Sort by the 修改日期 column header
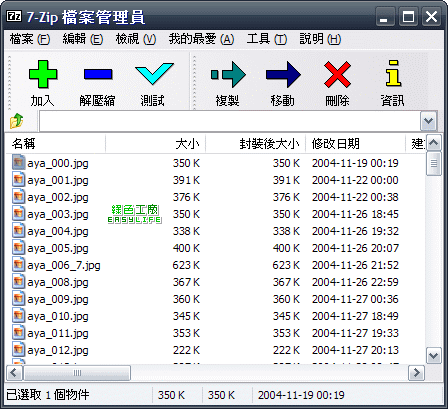The height and width of the screenshot is (409, 448). (x=356, y=144)
